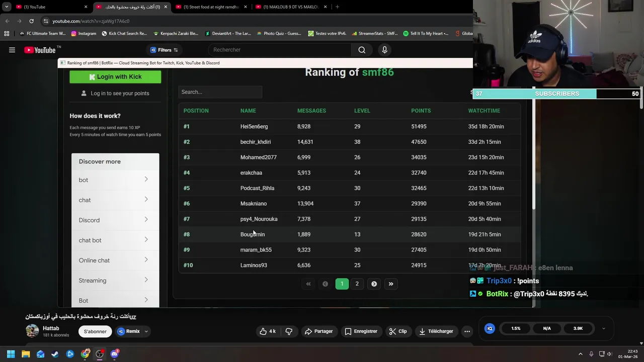The image size is (644, 362).
Task: Expand the 'chat' Discover more entry
Action: (x=115, y=200)
